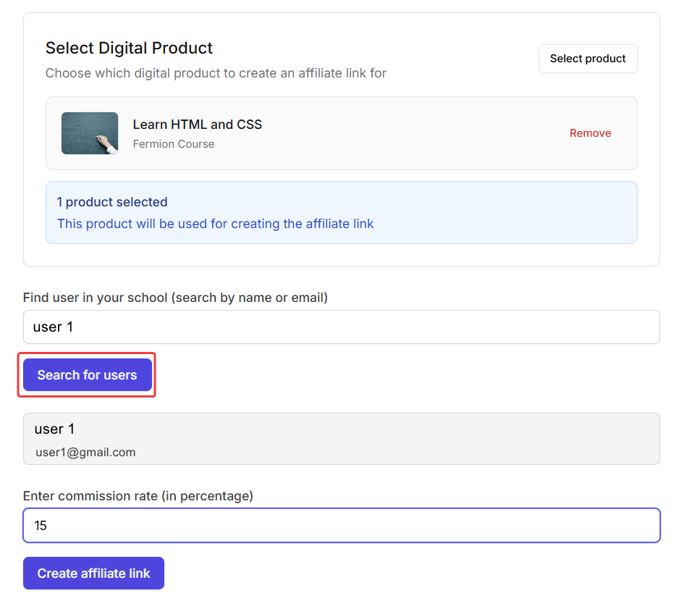The width and height of the screenshot is (700, 601).
Task: Click the Select product button
Action: [x=587, y=59]
